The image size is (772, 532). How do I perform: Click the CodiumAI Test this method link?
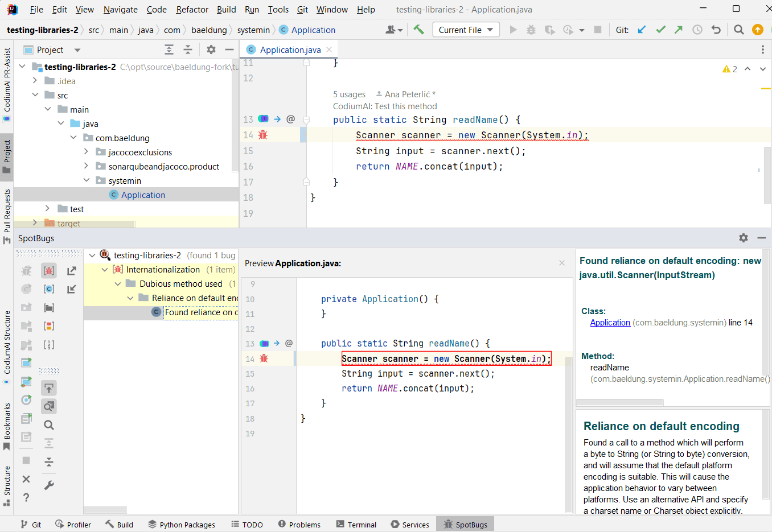click(385, 106)
